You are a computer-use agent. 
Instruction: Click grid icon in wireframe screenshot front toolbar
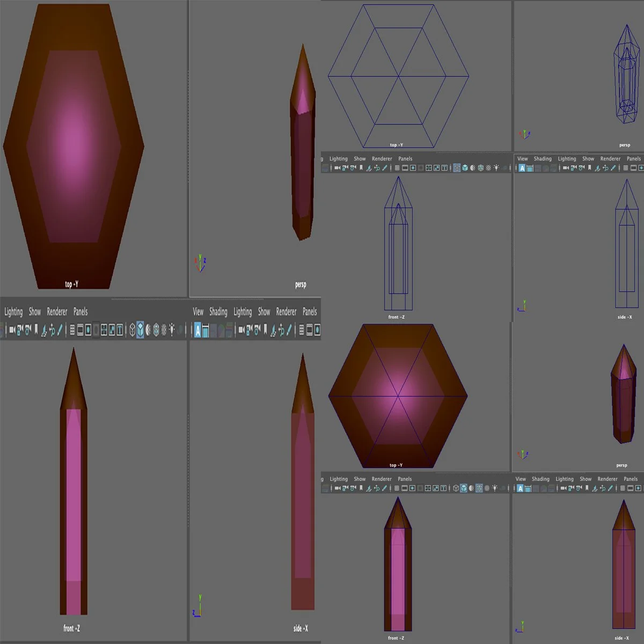click(397, 168)
